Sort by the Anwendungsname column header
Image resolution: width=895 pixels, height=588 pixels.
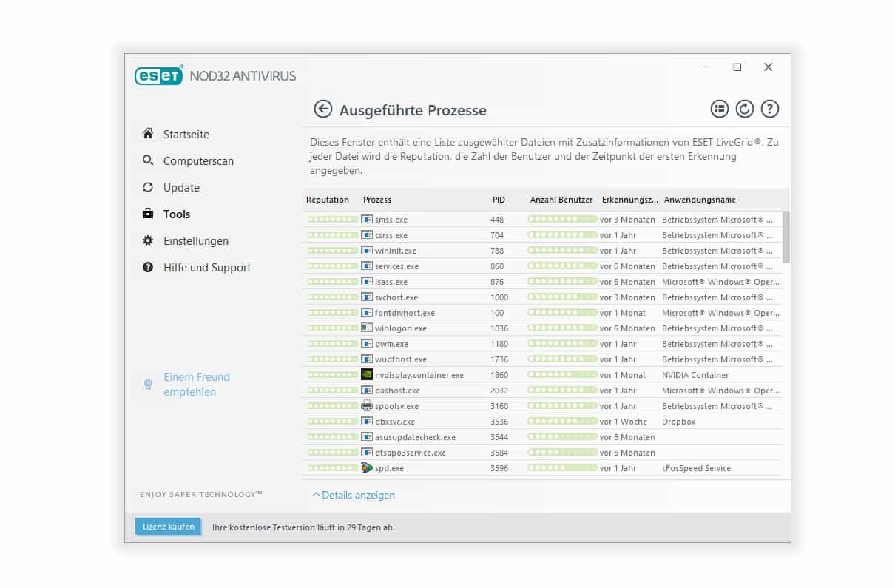700,200
